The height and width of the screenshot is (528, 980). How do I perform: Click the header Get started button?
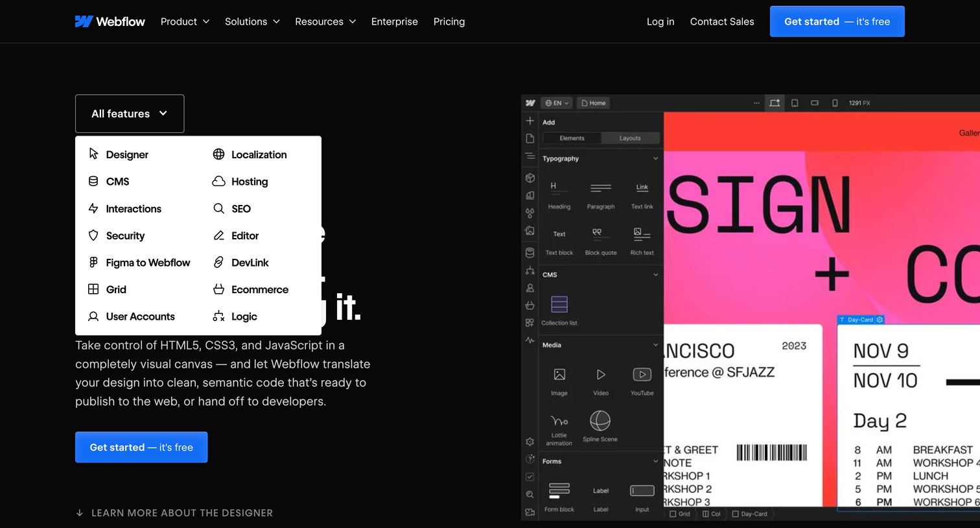837,21
